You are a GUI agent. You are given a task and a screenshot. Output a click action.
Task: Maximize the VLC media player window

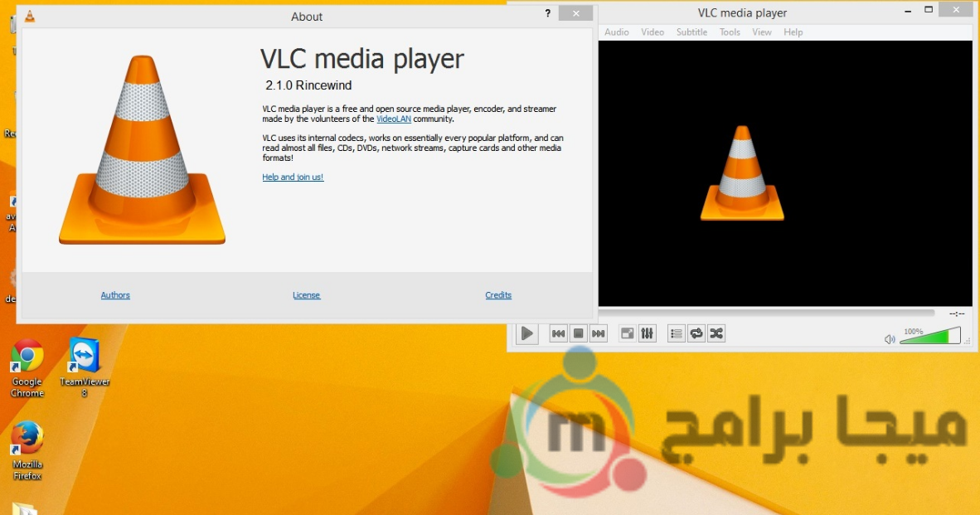click(929, 10)
